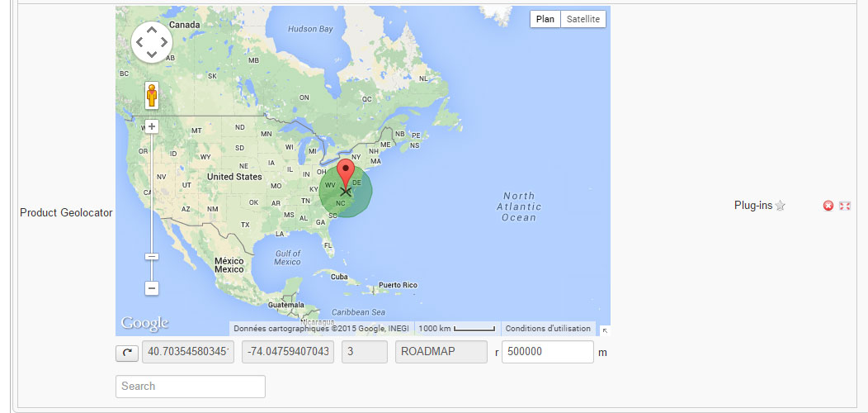868x413 pixels.
Task: Click the refresh arrow button below map
Action: point(127,353)
